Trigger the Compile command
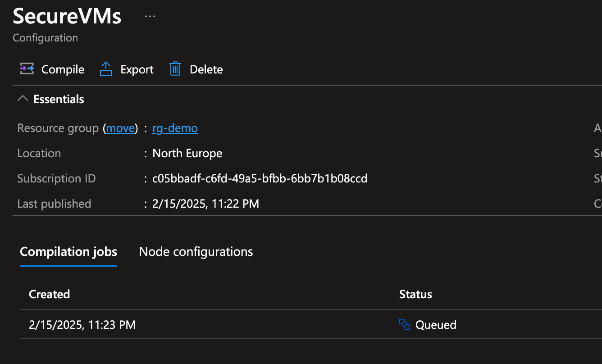The height and width of the screenshot is (364, 602). click(51, 69)
